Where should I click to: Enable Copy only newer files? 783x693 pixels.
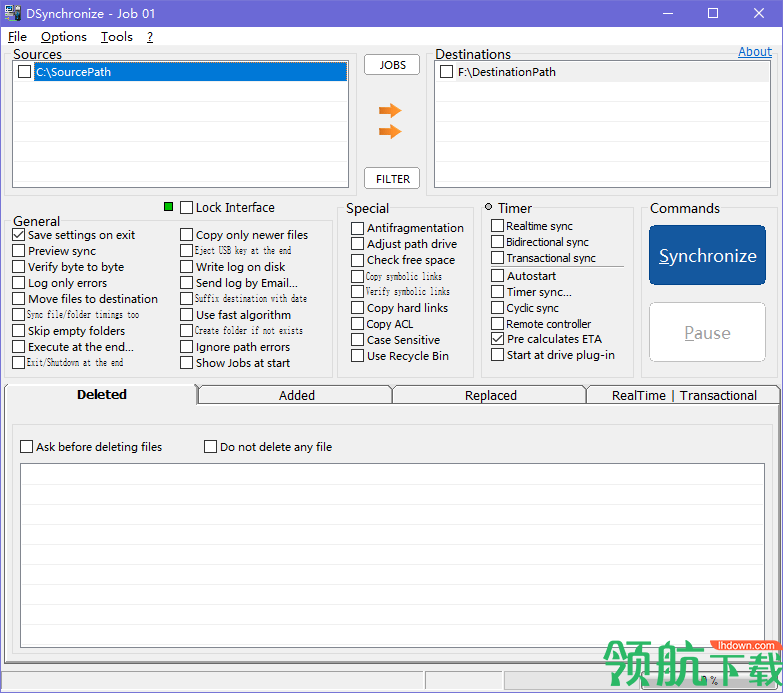click(186, 235)
